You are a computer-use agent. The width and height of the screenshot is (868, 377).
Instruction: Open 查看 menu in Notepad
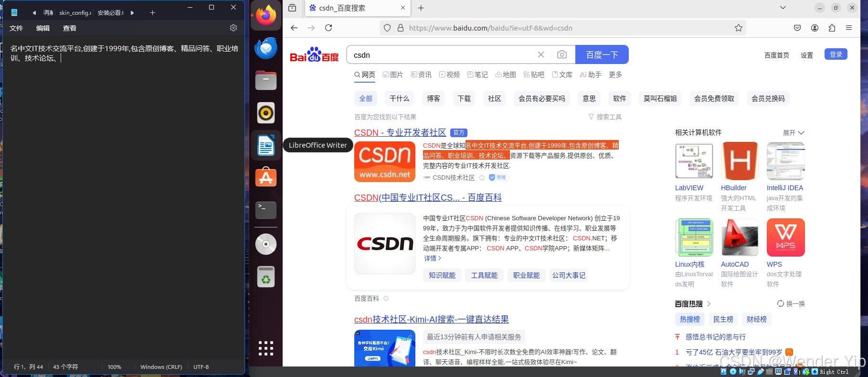pos(70,28)
